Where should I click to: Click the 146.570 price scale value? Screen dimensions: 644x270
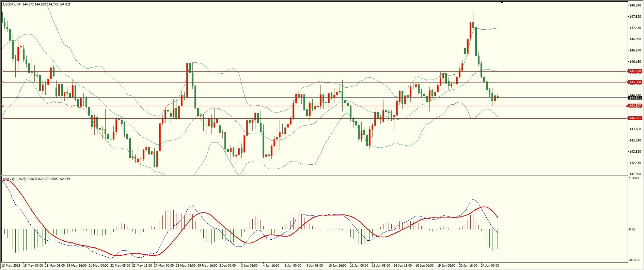click(635, 50)
